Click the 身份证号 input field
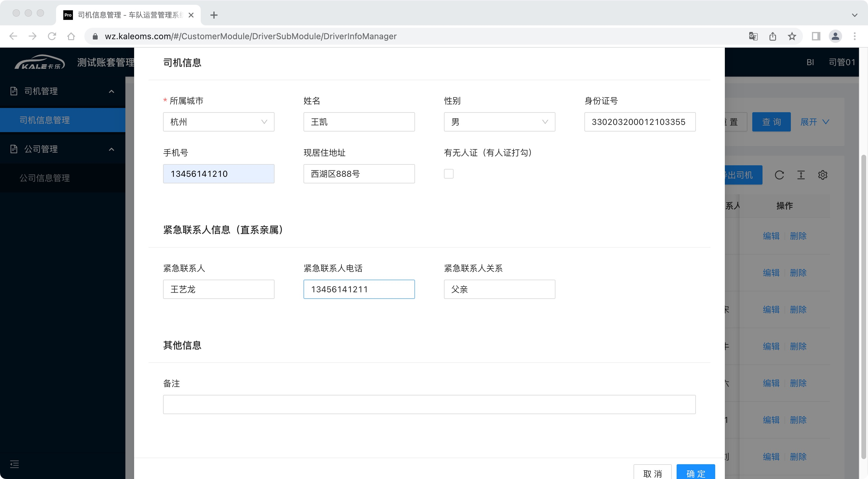868x479 pixels. [x=640, y=122]
